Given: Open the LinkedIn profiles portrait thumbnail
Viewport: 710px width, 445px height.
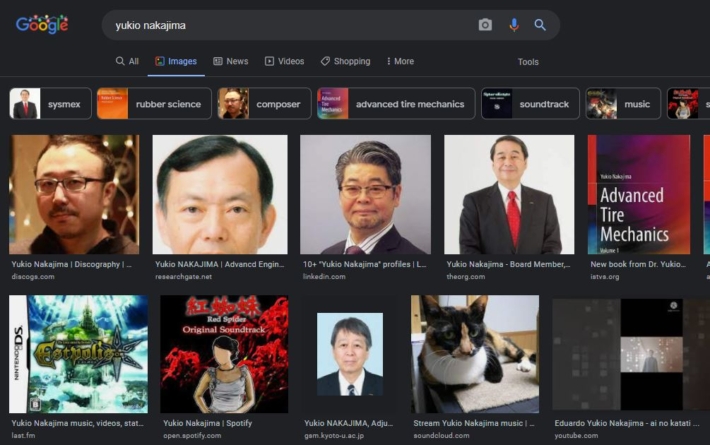Looking at the screenshot, I should [x=365, y=194].
